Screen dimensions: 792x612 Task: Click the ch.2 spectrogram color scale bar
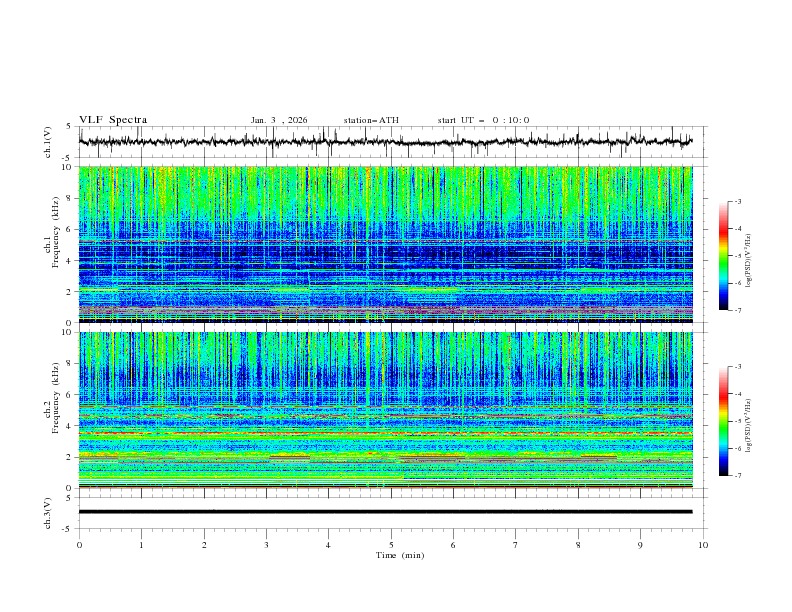coord(724,421)
